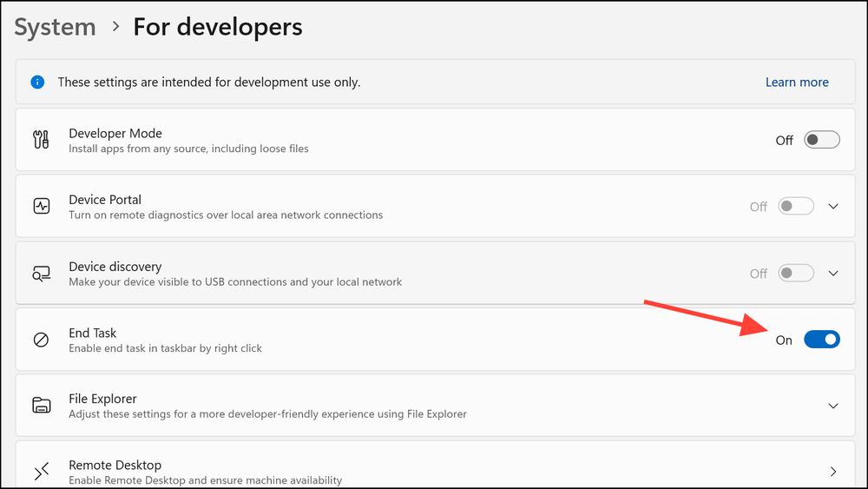Click the Remote Desktop arrows icon
Viewport: 868px width, 489px height.
(41, 472)
